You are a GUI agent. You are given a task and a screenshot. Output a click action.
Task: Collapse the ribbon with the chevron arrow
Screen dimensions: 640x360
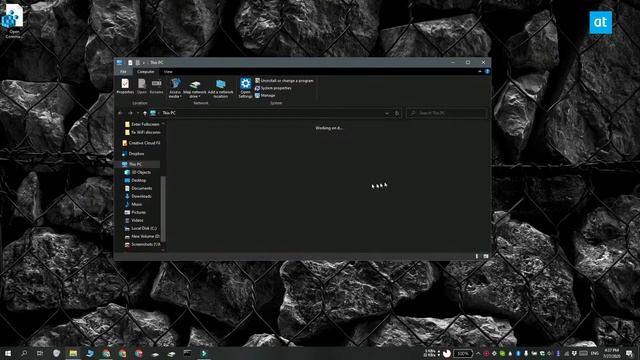coord(480,71)
